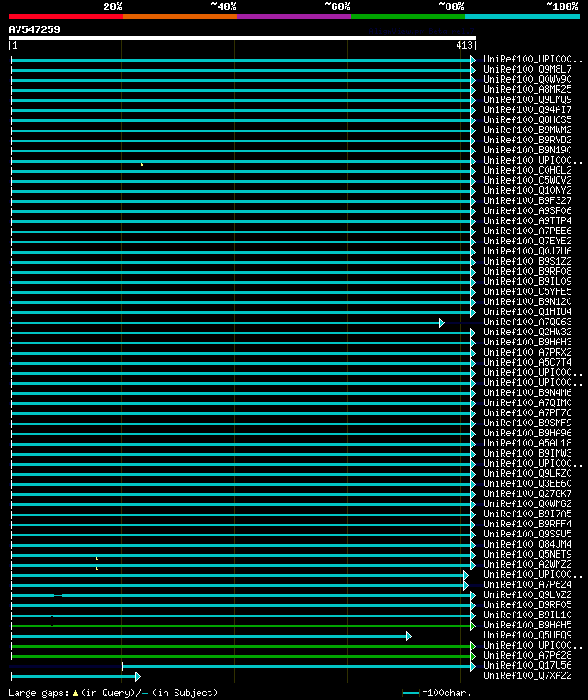Select the UniRef100_A7QQ63 label
The image size is (588, 700).
coord(527,322)
